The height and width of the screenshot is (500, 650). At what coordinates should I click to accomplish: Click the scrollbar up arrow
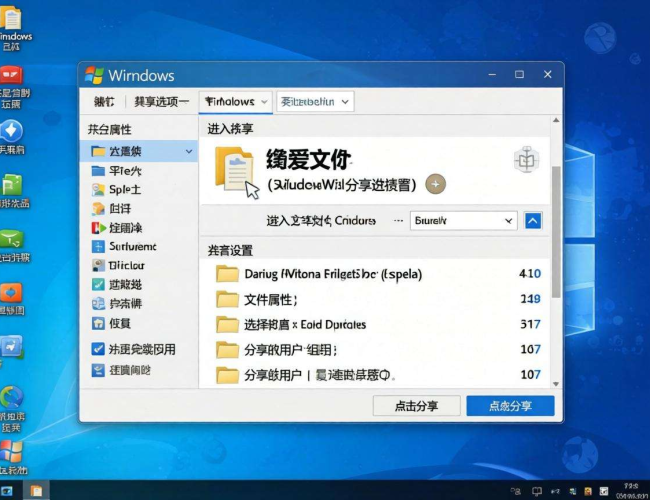pos(556,120)
